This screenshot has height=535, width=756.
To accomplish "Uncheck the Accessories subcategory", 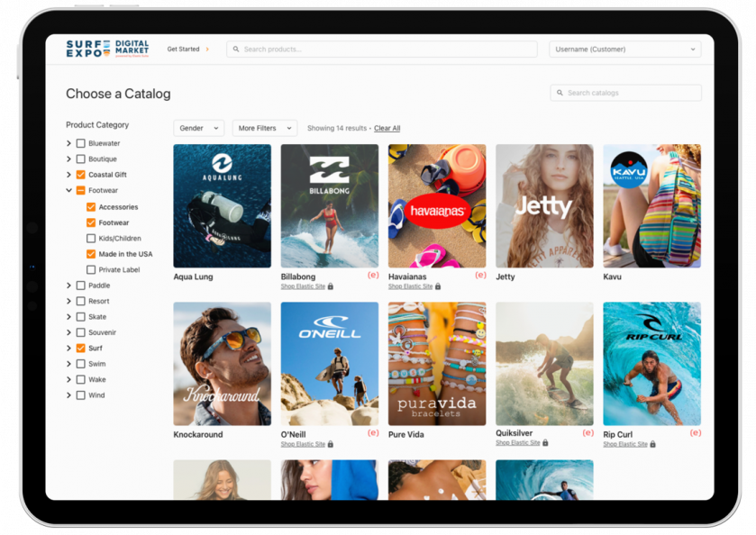I will click(x=91, y=207).
